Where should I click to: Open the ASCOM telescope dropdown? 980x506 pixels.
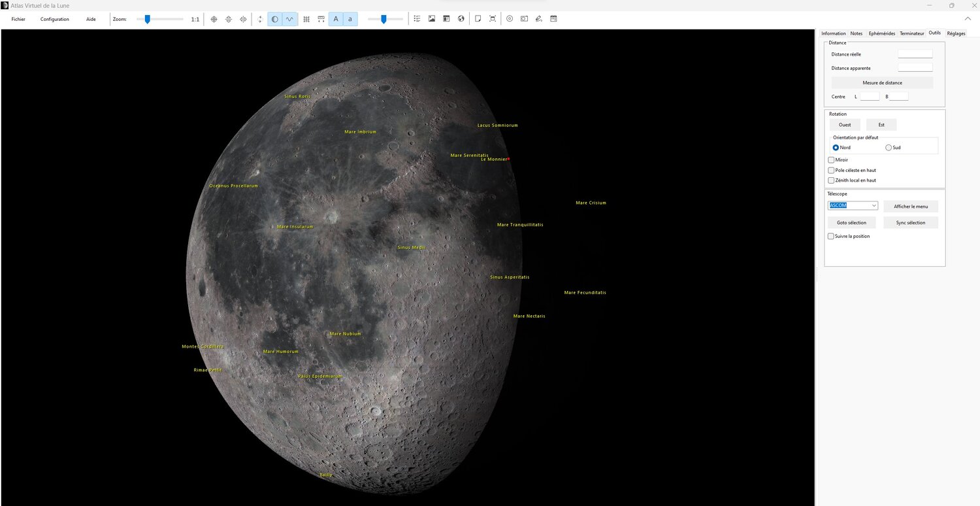pos(853,205)
